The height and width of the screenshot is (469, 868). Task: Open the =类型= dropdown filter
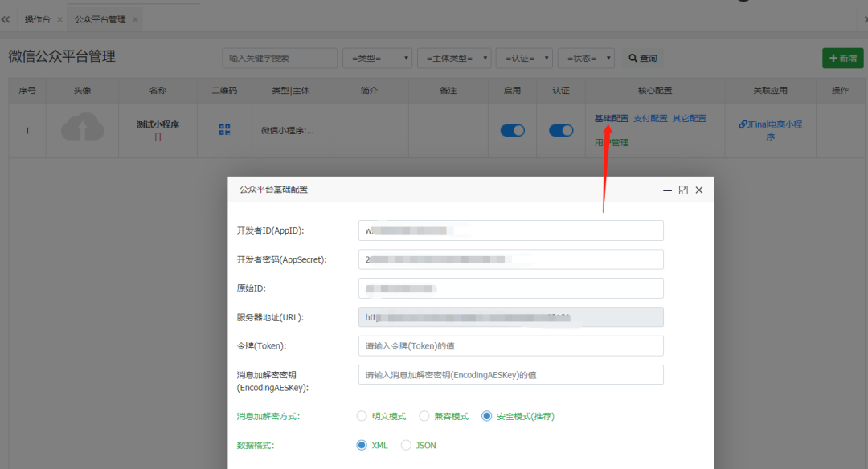(377, 58)
